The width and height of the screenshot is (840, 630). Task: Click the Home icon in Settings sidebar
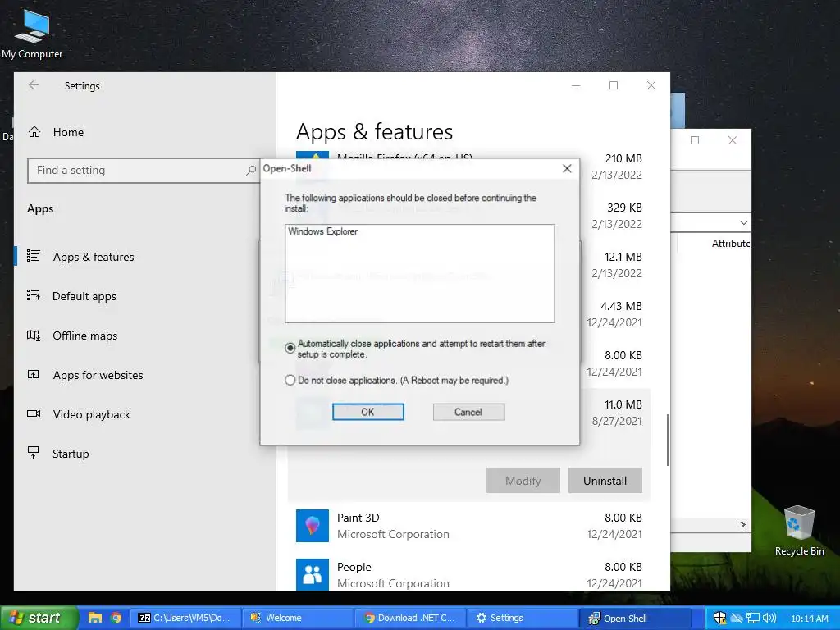click(x=34, y=132)
